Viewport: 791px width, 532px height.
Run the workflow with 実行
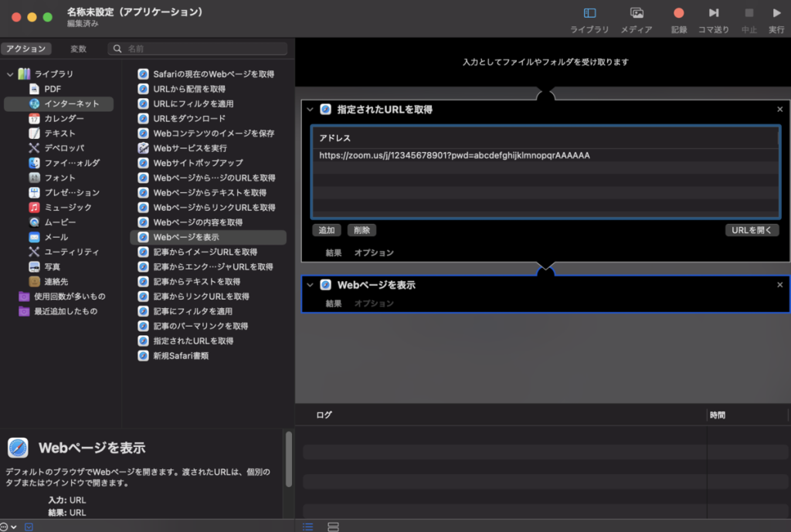(776, 14)
